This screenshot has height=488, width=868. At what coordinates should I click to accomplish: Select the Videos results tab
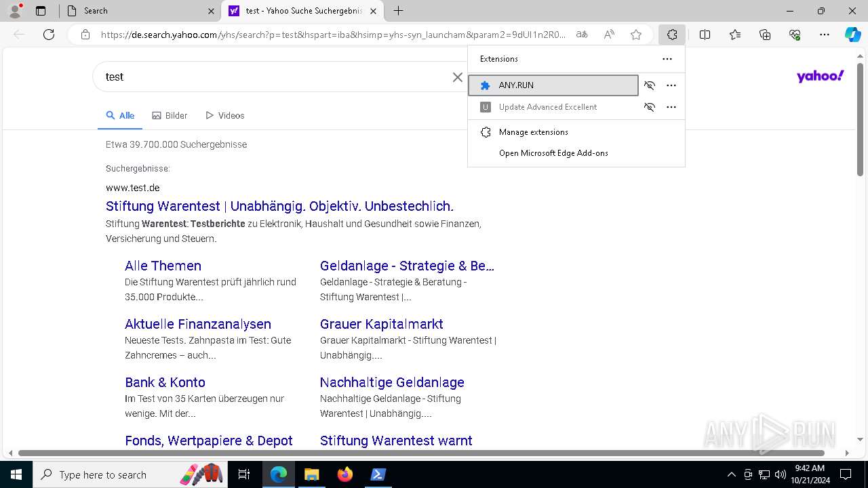pyautogui.click(x=224, y=116)
